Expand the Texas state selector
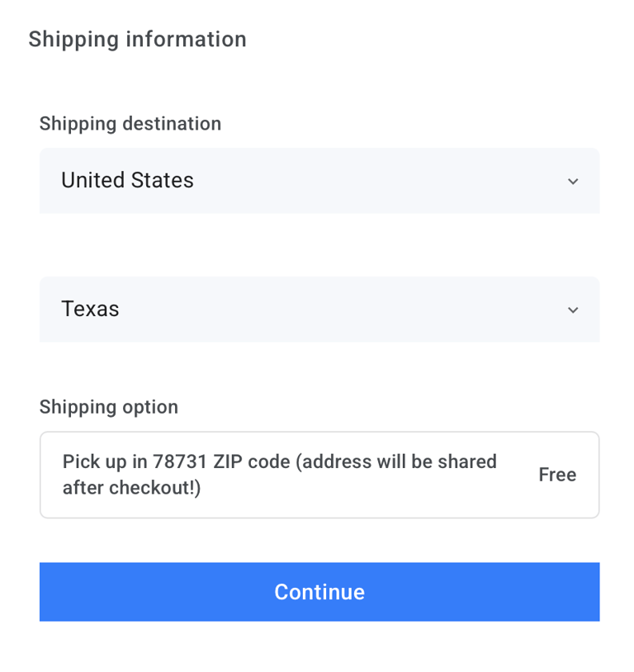This screenshot has width=634, height=672. 319,310
